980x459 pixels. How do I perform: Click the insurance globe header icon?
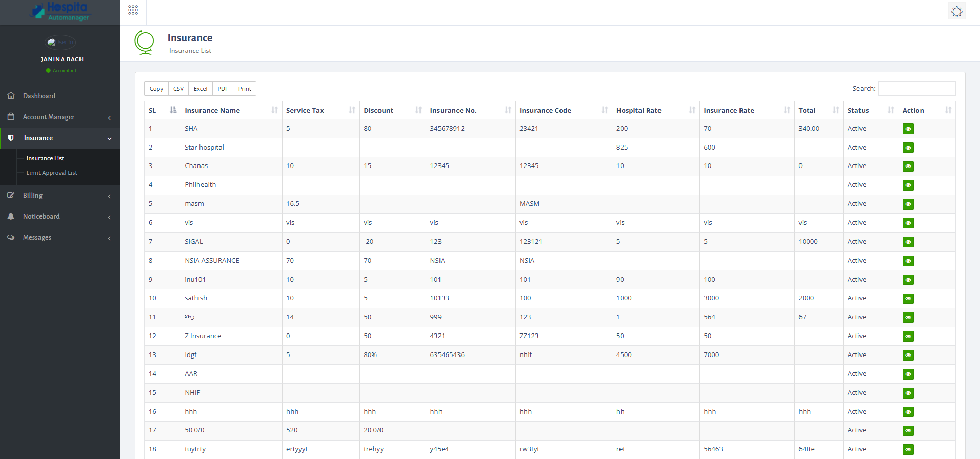click(145, 43)
